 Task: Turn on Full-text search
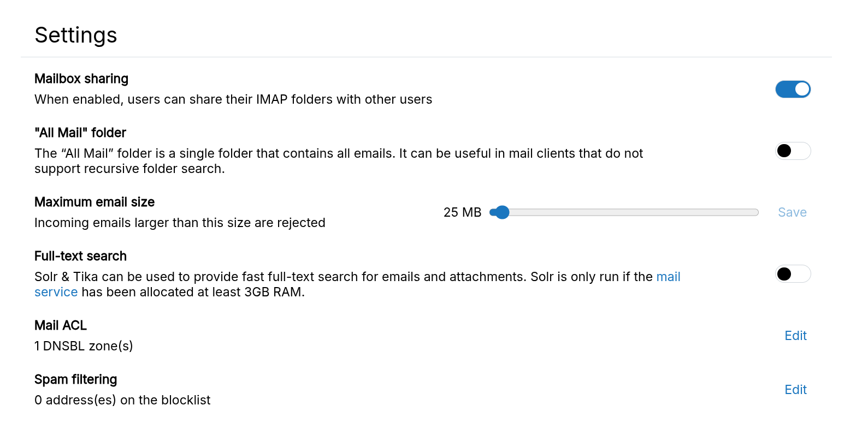pyautogui.click(x=793, y=273)
